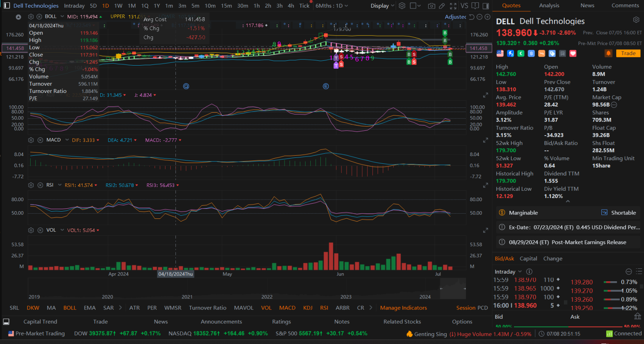Remove the MACD indicator with its X icon
This screenshot has width=644, height=344.
click(40, 140)
